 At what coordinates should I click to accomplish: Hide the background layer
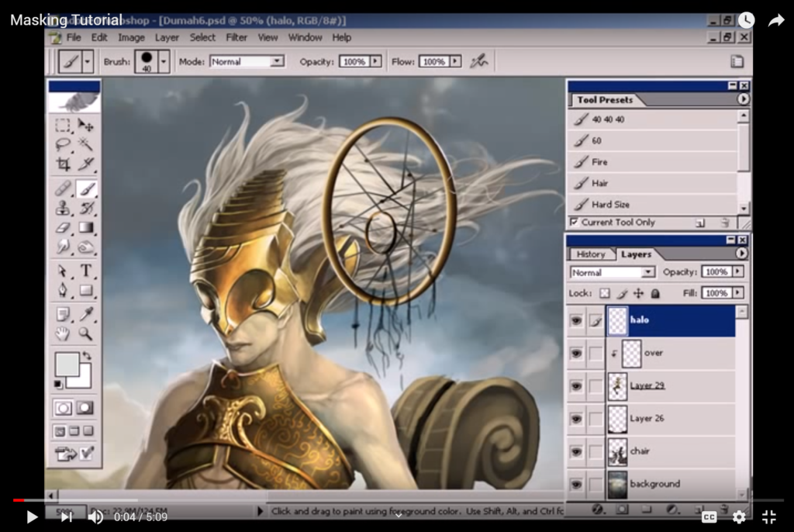(576, 485)
